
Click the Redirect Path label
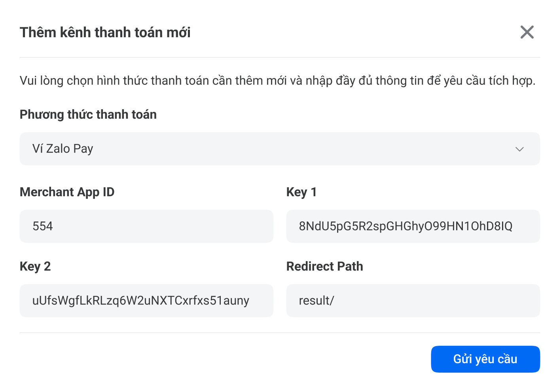pyautogui.click(x=325, y=266)
